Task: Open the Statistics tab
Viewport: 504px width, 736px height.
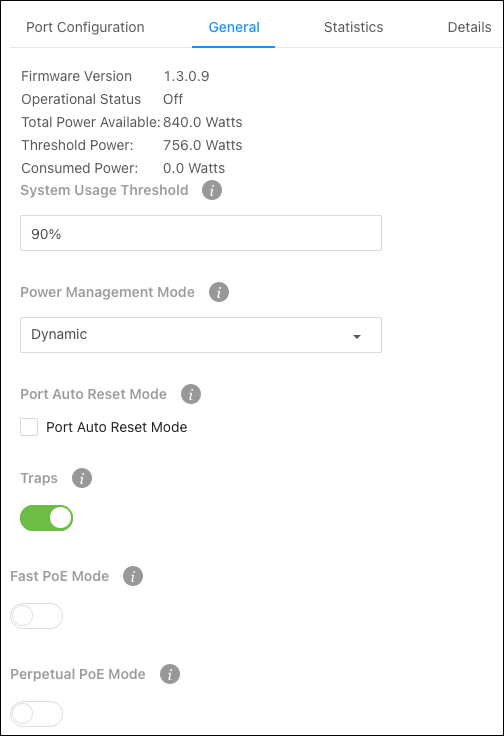Action: pyautogui.click(x=353, y=27)
